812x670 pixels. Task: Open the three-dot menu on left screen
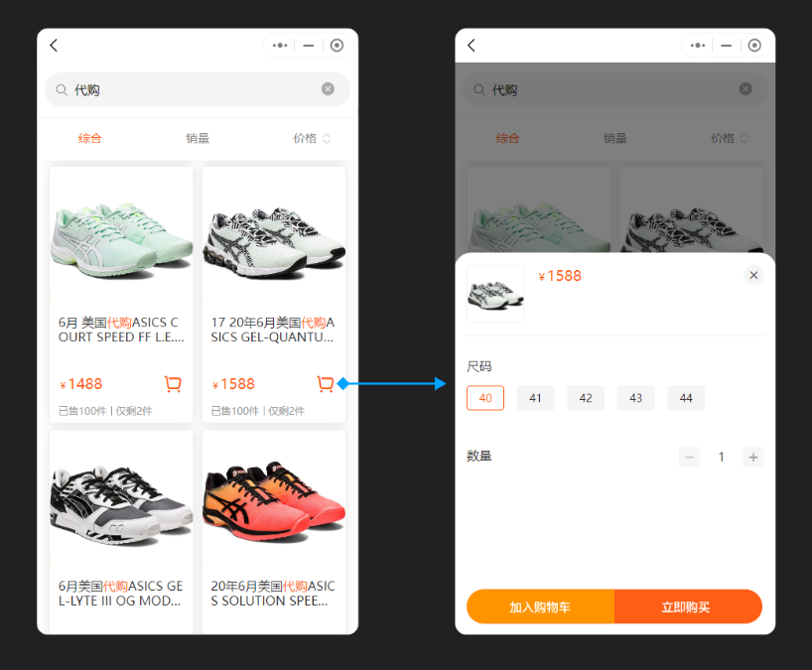[x=280, y=46]
